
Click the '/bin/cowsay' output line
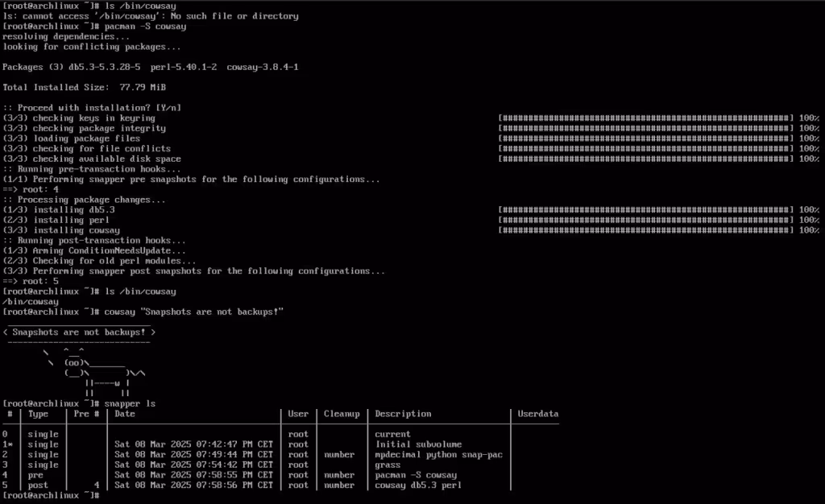click(x=31, y=302)
